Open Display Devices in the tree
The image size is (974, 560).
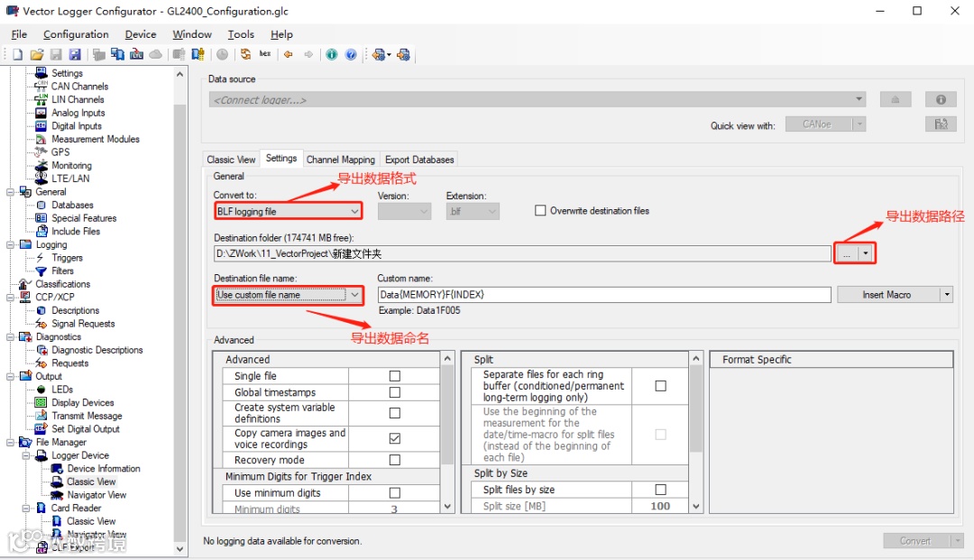83,402
